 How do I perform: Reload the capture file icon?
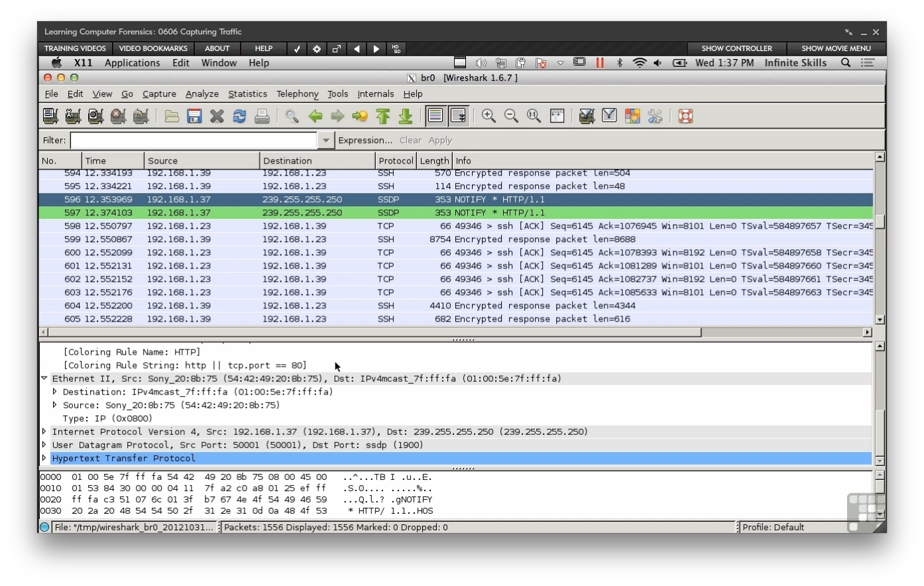[x=239, y=116]
